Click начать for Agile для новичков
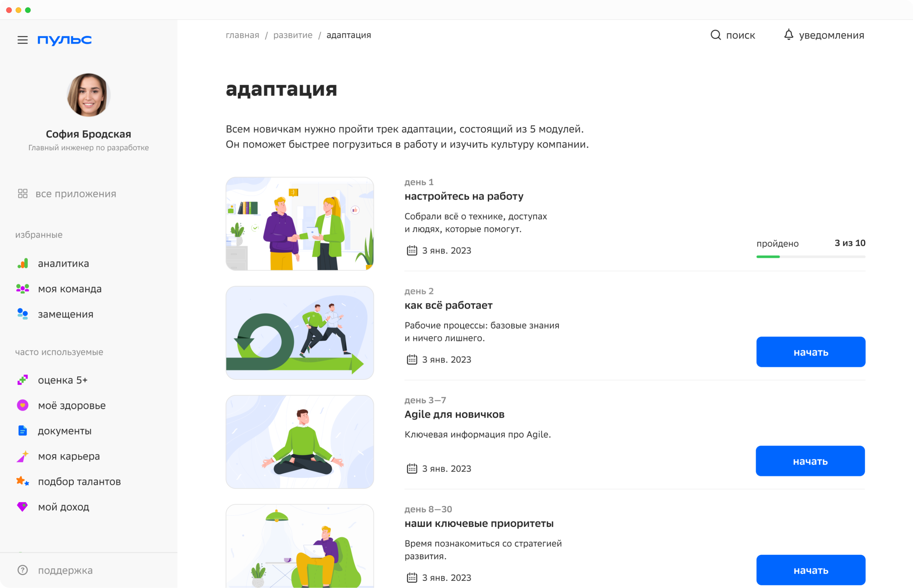Image resolution: width=913 pixels, height=588 pixels. point(810,461)
